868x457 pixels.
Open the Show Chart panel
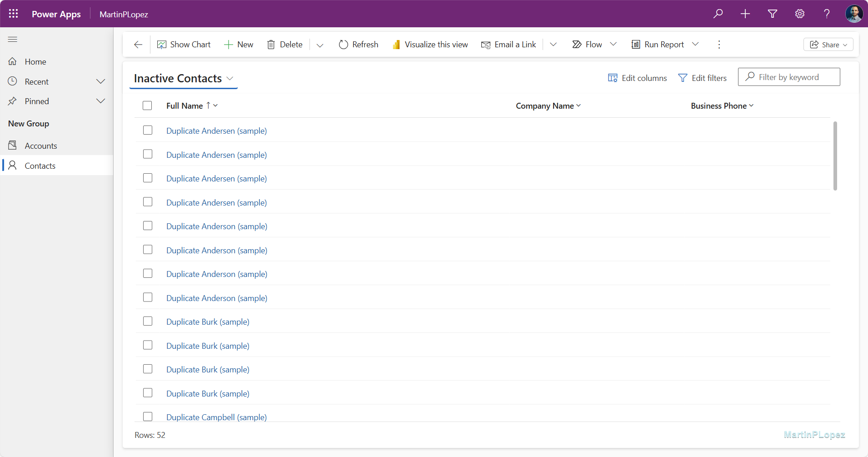tap(184, 44)
